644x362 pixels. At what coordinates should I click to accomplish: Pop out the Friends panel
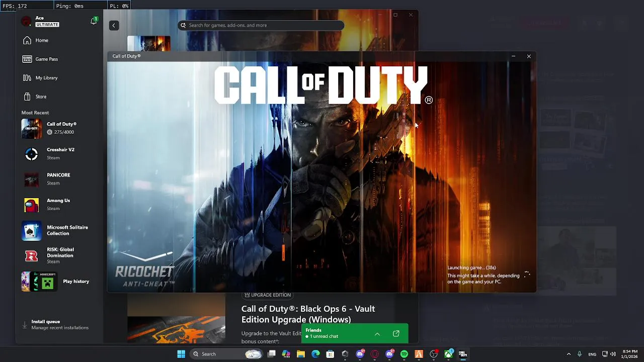point(396,333)
